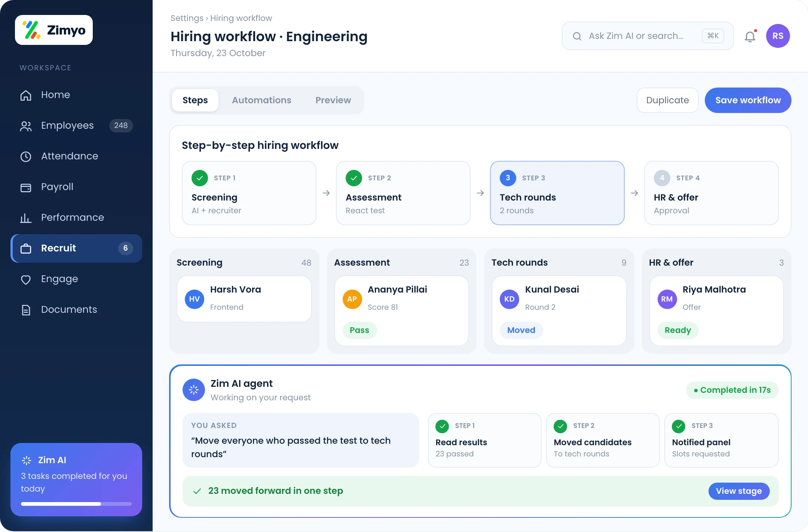Select the Step 4 HR & offer card
The image size is (808, 532).
711,193
